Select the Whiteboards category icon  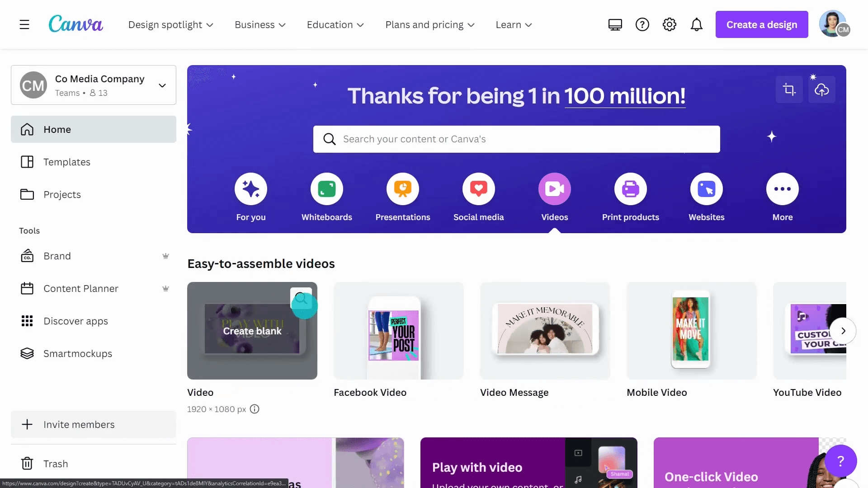[327, 189]
